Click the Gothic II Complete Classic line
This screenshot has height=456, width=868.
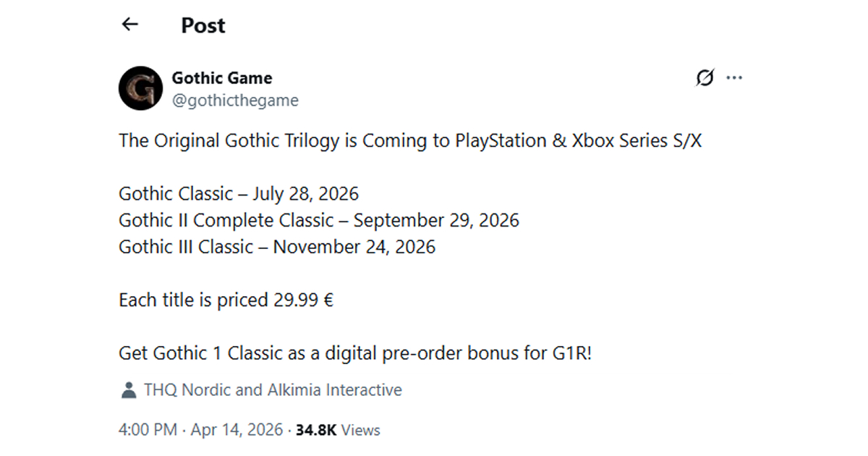(319, 220)
